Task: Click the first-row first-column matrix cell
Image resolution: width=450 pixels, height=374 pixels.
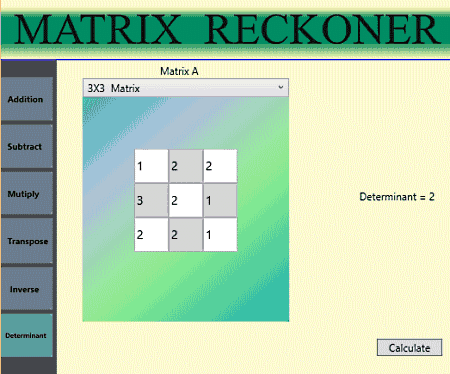Action: click(x=151, y=166)
